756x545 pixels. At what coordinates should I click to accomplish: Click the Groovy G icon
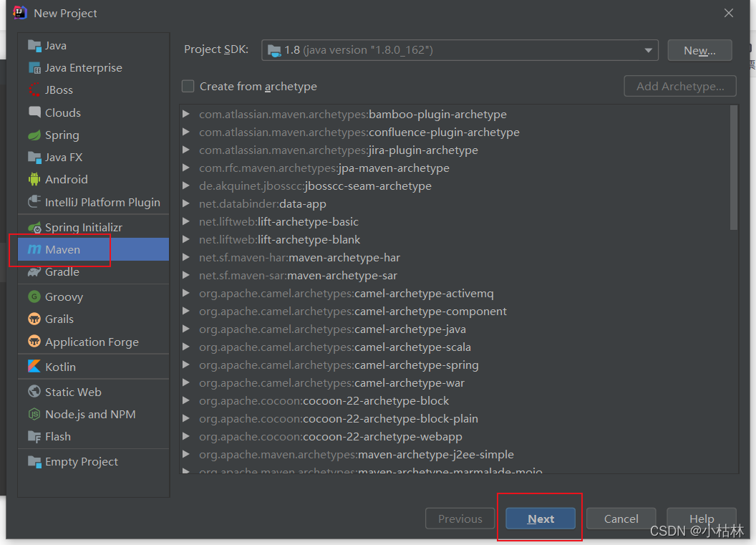click(34, 296)
